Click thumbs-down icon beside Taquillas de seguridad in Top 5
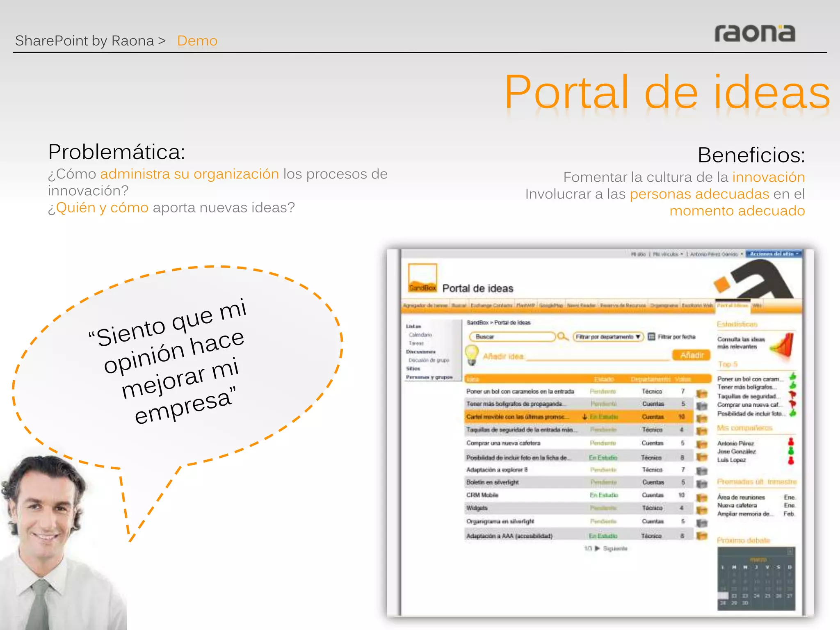 pos(792,395)
